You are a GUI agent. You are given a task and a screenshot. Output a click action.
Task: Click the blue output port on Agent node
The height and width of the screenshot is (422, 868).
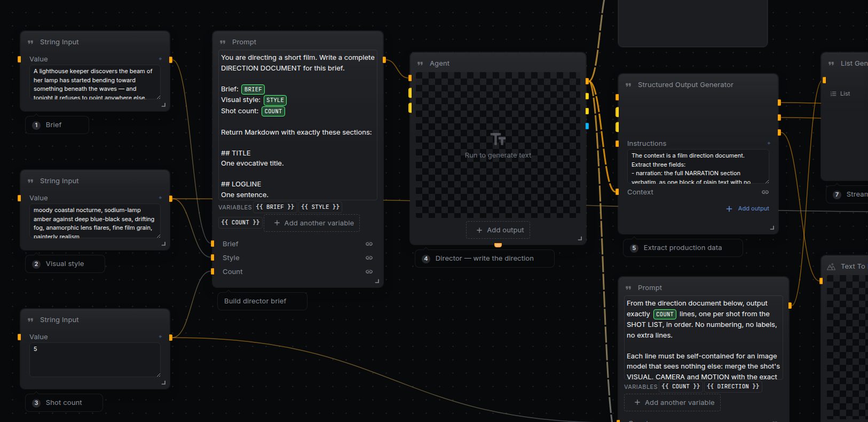click(x=587, y=126)
